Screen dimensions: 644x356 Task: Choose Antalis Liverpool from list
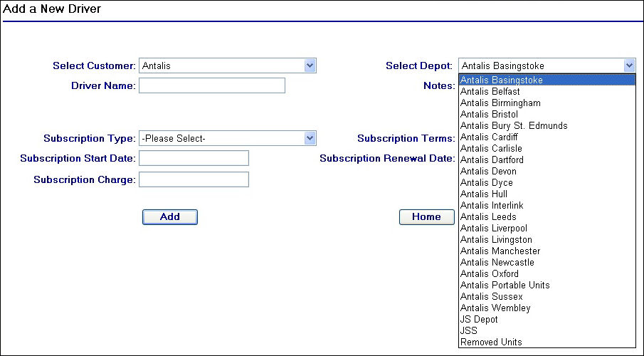pyautogui.click(x=547, y=228)
